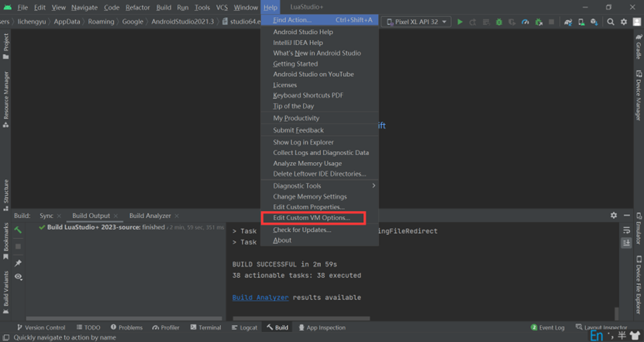The height and width of the screenshot is (342, 644).
Task: Hide the Build panel with minus icon
Action: click(627, 216)
